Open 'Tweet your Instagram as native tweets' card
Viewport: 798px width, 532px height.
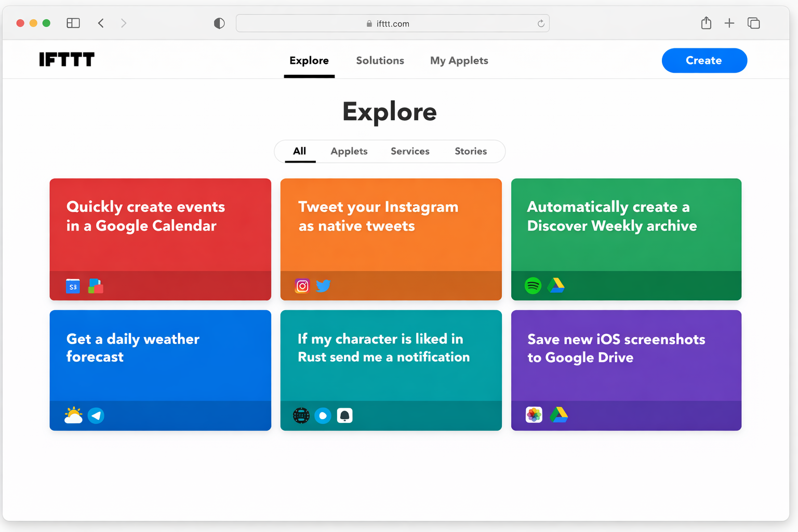pyautogui.click(x=391, y=240)
